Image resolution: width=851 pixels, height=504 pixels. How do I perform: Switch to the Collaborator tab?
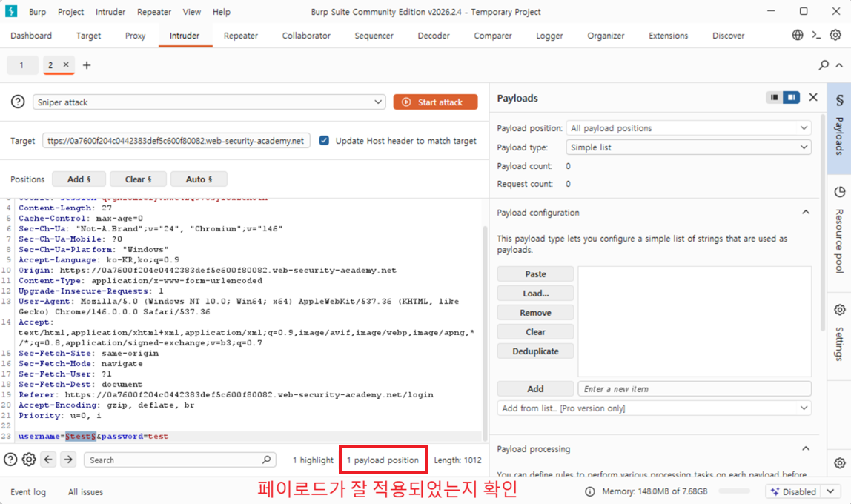point(306,36)
